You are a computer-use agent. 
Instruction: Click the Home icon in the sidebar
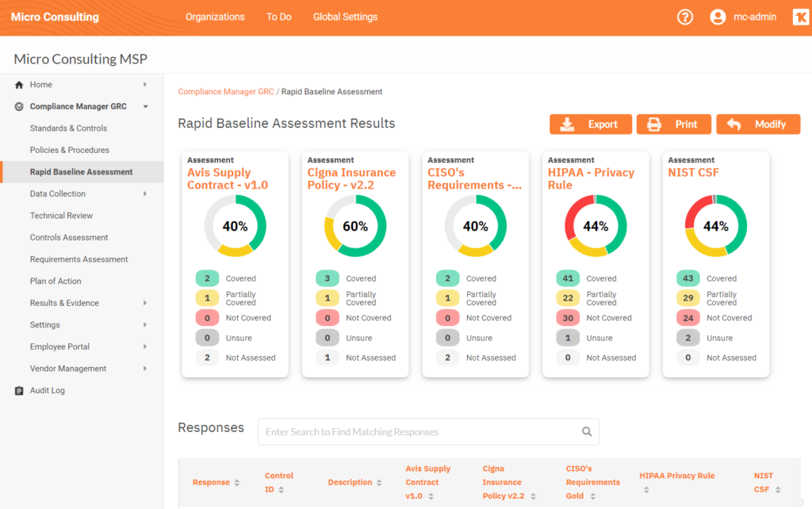click(18, 84)
